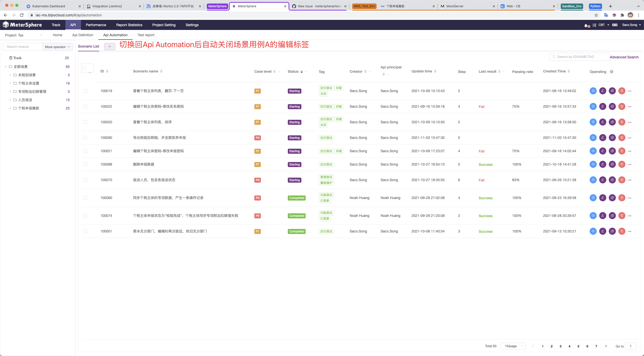Switch language with the translate icon in header
The height and width of the screenshot is (356, 644).
[x=615, y=25]
